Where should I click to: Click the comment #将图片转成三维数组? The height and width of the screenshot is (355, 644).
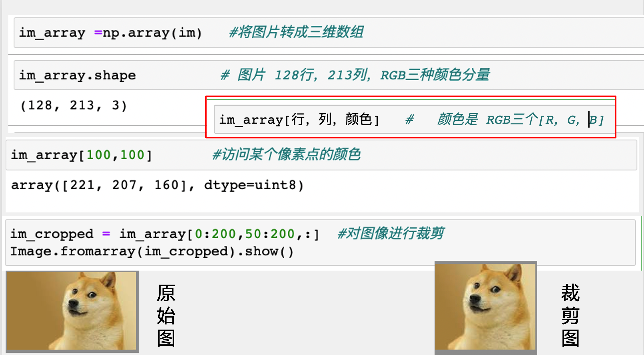[296, 32]
